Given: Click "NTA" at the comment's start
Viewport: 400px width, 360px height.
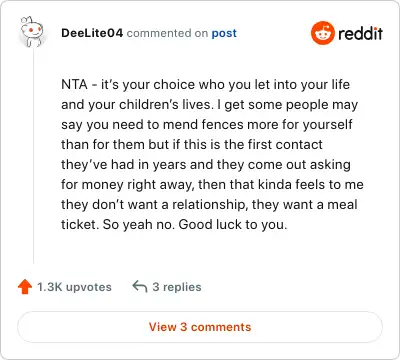Looking at the screenshot, I should (x=74, y=84).
